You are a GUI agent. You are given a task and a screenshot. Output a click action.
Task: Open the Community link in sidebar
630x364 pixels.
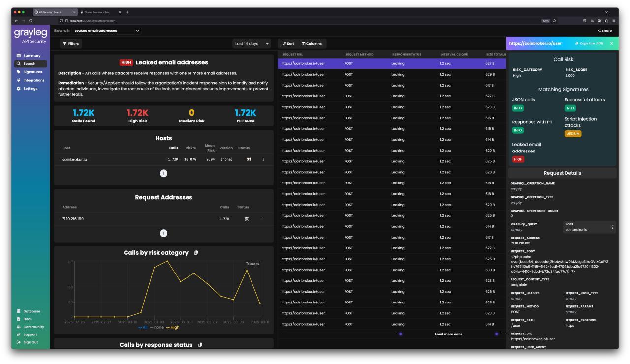[31, 327]
